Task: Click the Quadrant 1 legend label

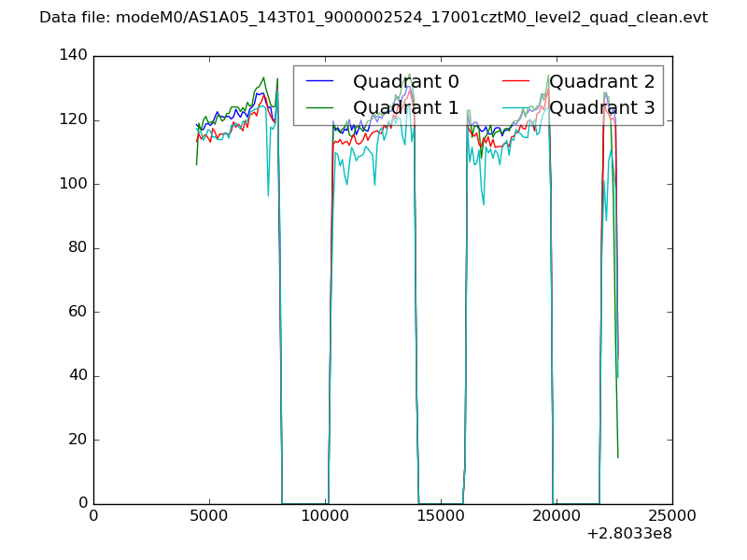Action: click(405, 108)
